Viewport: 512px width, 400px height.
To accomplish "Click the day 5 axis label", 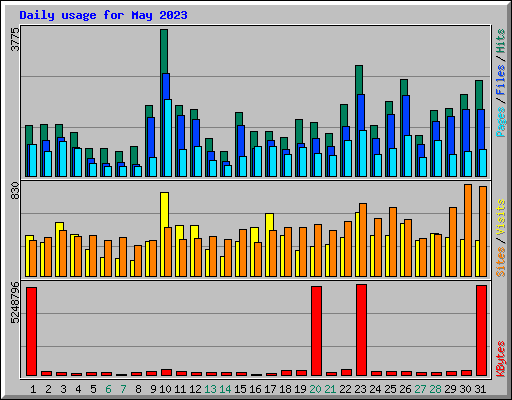I will pyautogui.click(x=93, y=389).
